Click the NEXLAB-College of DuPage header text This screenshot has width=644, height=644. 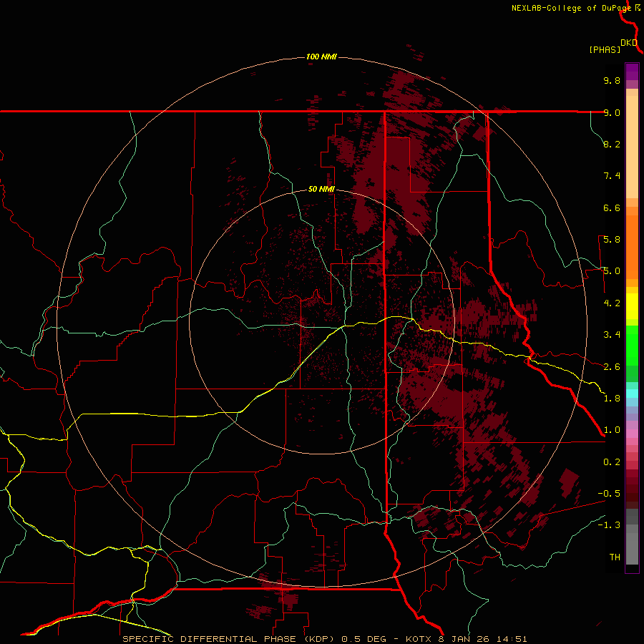point(571,8)
